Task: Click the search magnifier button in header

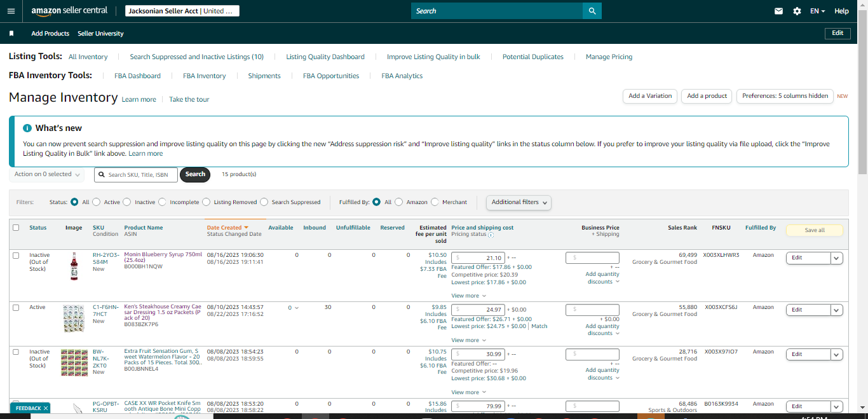Action: (592, 11)
